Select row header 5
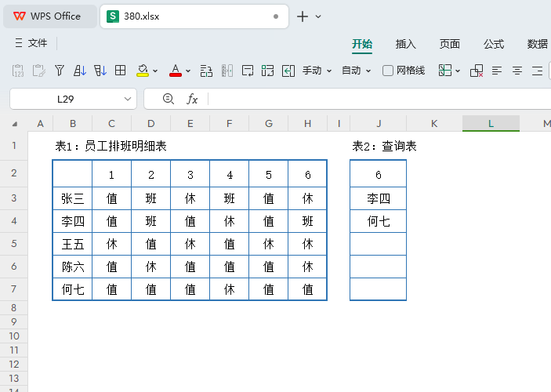Screen dimensions: 551x392 13,244
